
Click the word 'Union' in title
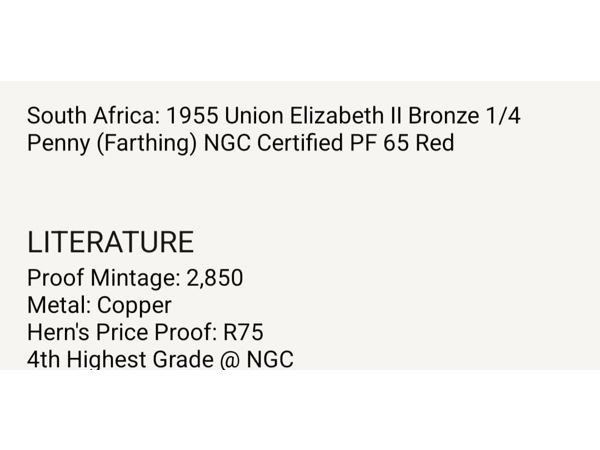click(254, 115)
